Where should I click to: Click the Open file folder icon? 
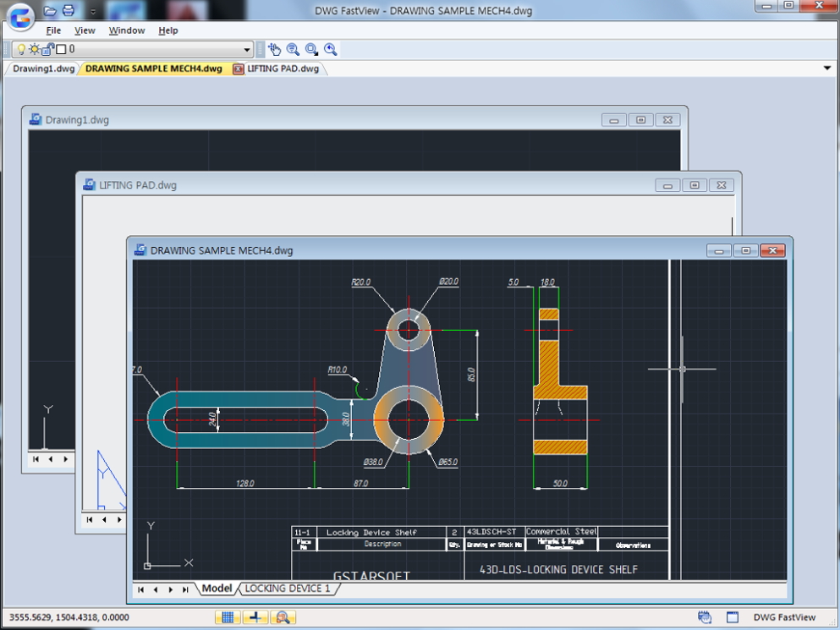click(50, 10)
